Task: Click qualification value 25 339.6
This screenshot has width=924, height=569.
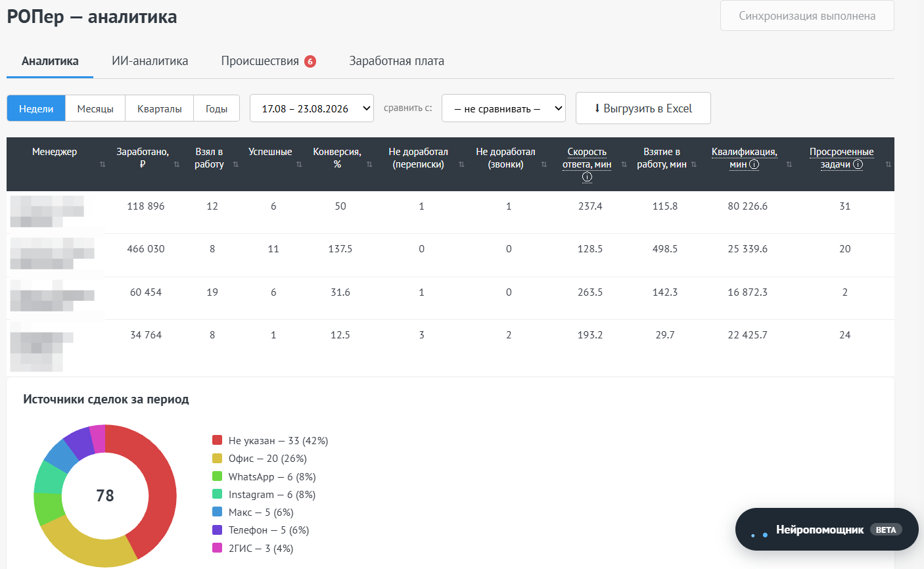Action: (748, 249)
